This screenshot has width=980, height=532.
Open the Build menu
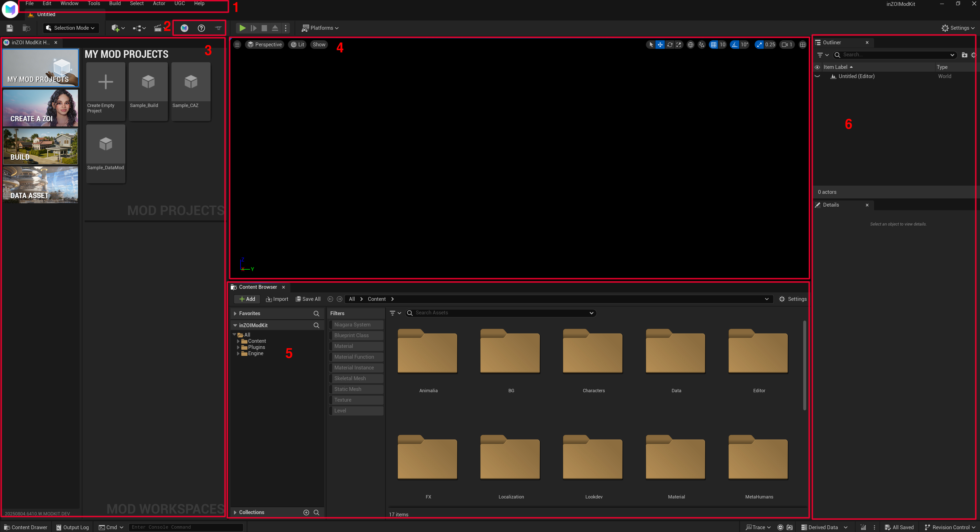[x=115, y=3]
